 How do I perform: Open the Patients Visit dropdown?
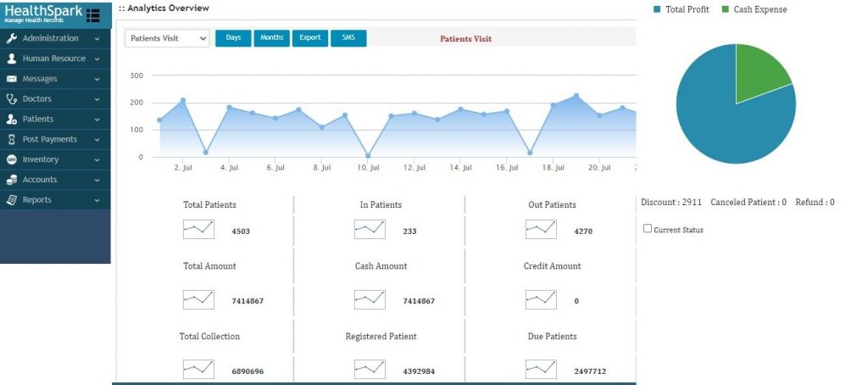(x=167, y=38)
